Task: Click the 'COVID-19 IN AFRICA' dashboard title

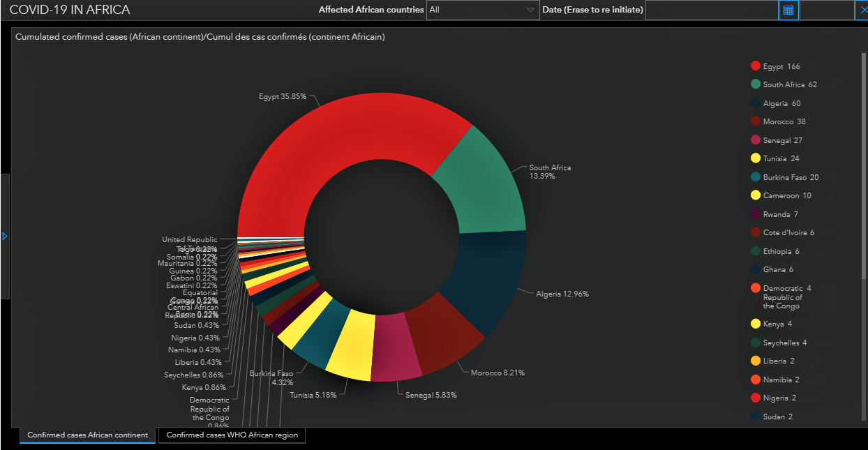Action: point(70,10)
